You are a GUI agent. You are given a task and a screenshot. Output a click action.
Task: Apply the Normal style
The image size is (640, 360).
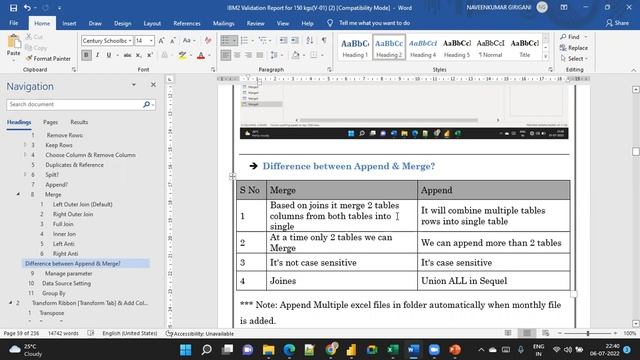(x=491, y=48)
